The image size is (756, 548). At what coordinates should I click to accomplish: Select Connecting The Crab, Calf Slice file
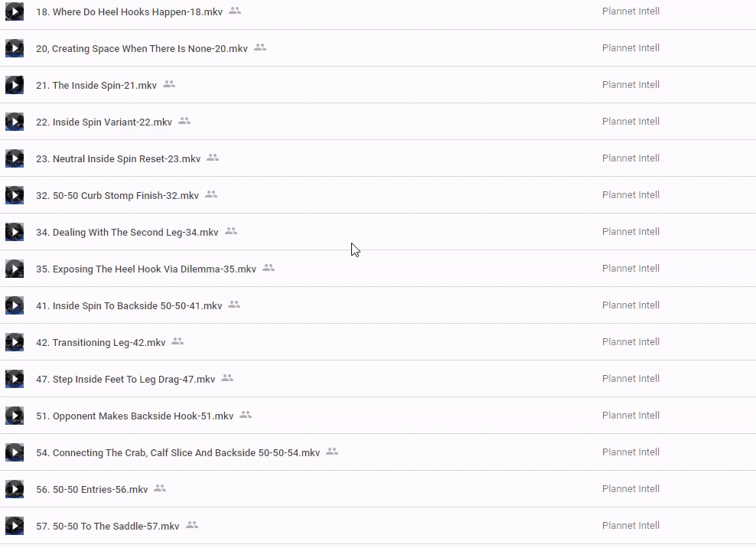pos(178,452)
